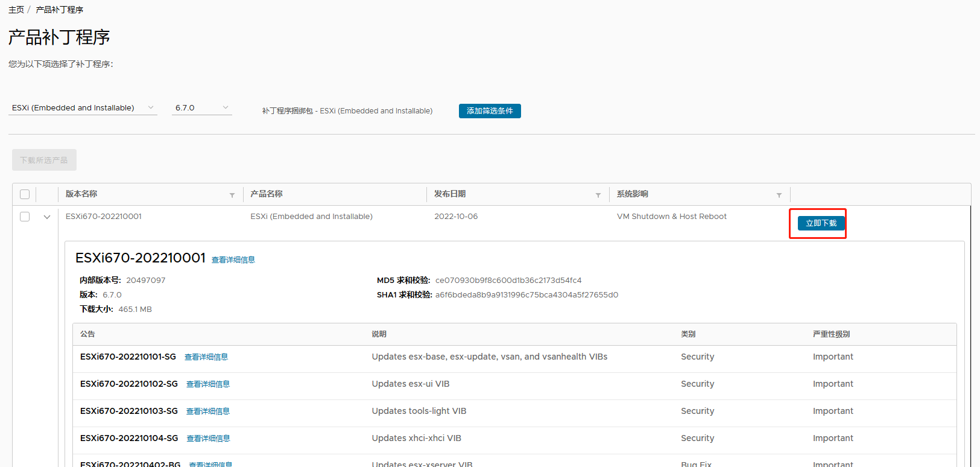Screen dimensions: 980x467
Task: Check the ESXi670-202210001 row checkbox
Action: 25,217
